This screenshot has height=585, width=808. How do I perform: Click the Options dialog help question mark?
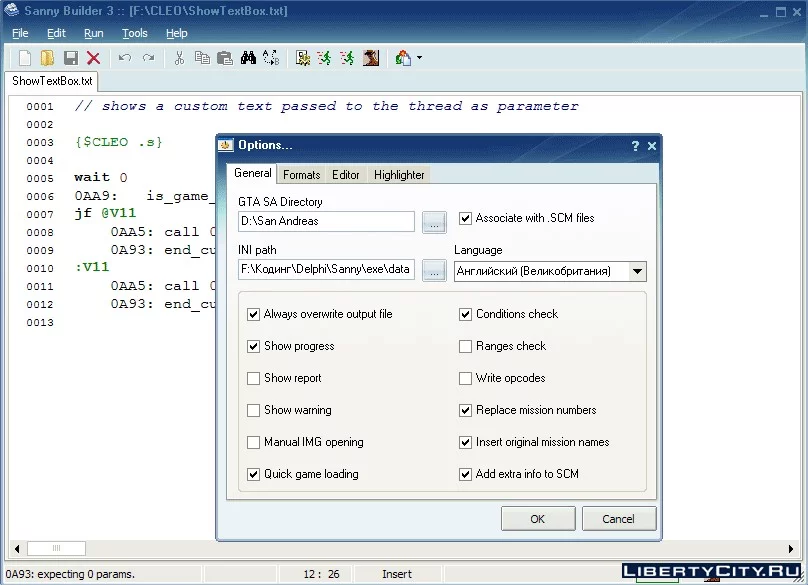click(635, 146)
